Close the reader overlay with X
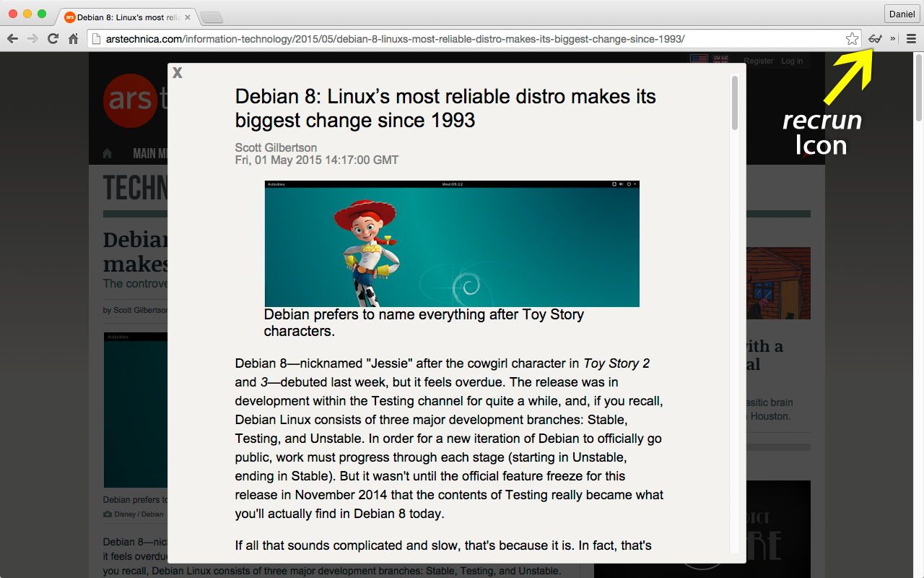This screenshot has height=578, width=924. (x=178, y=72)
